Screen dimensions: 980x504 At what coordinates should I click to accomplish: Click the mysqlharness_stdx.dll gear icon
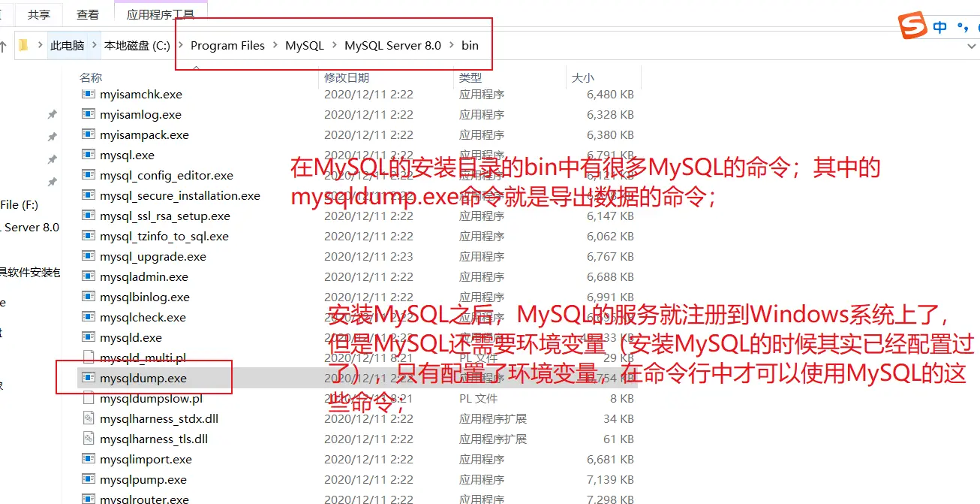tap(88, 419)
